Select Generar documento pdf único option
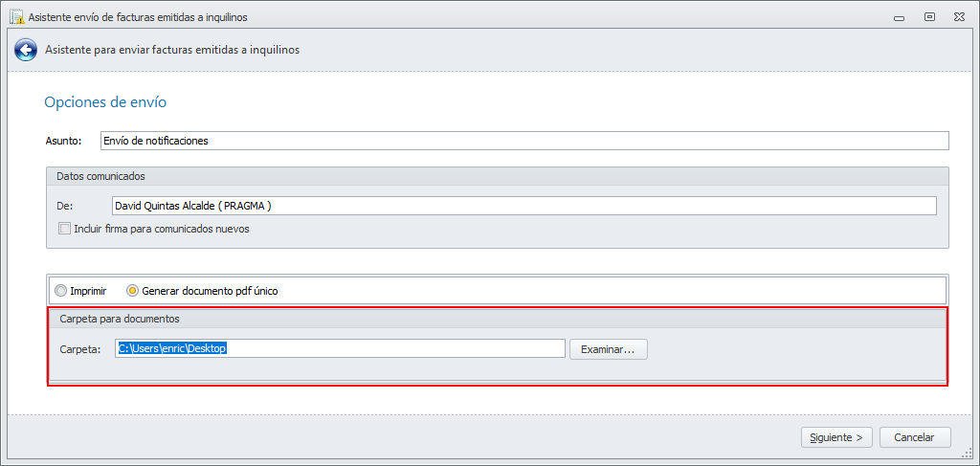The image size is (980, 466). pos(133,290)
